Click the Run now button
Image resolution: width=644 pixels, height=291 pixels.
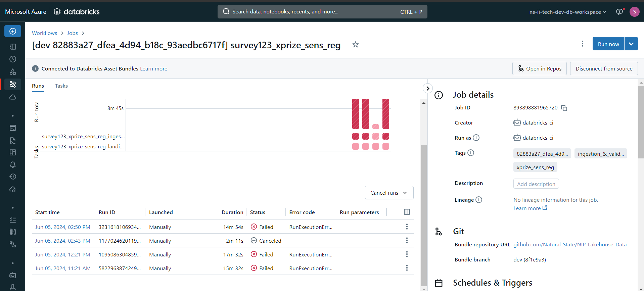coord(608,44)
